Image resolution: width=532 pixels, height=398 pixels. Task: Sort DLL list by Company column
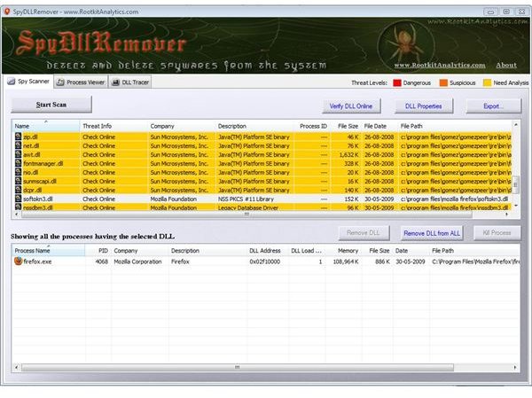point(182,126)
